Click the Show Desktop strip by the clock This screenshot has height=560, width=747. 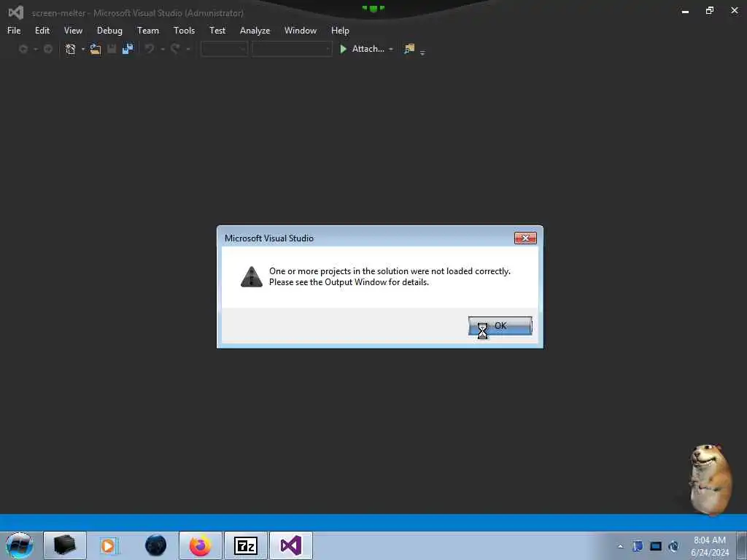point(741,545)
